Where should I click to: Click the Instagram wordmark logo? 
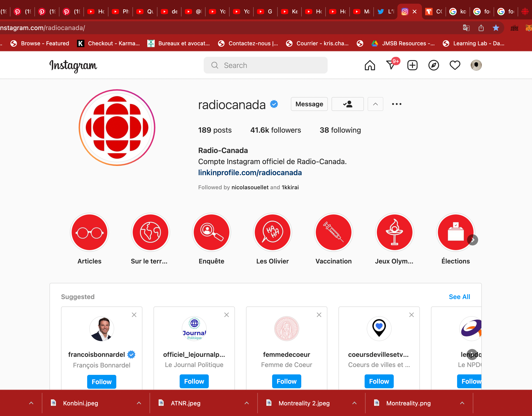73,66
